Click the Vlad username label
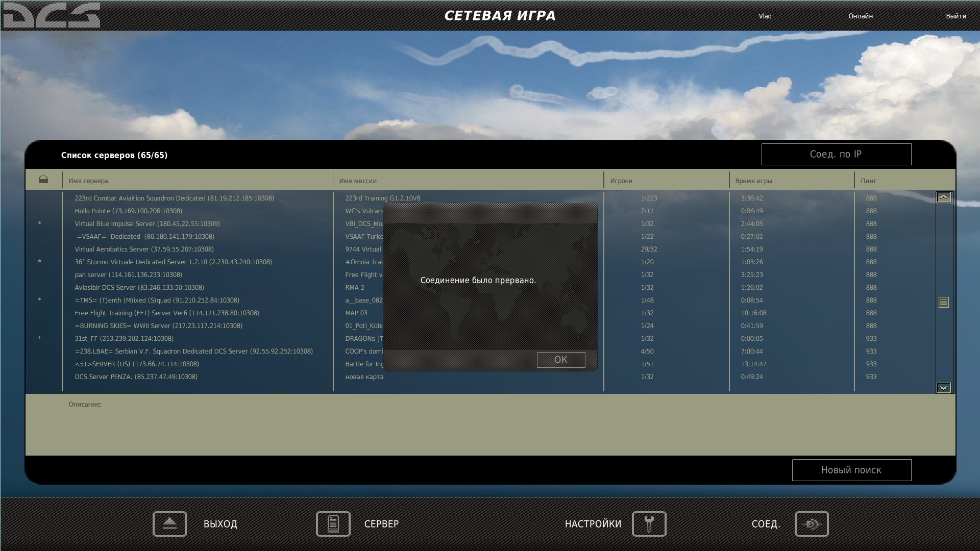The image size is (980, 551). (x=765, y=16)
